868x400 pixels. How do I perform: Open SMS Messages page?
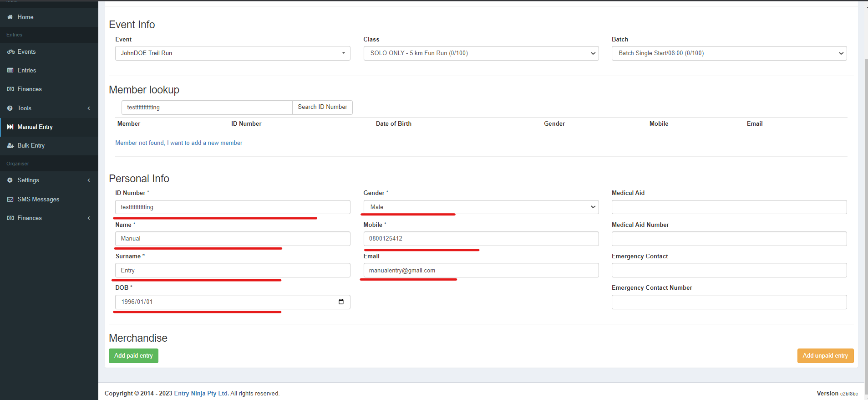(49, 200)
